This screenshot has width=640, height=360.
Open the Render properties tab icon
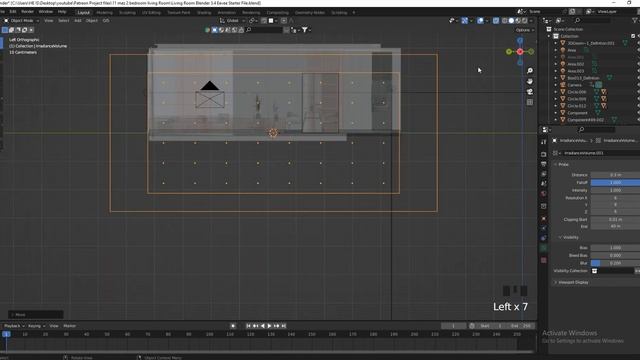tap(544, 154)
